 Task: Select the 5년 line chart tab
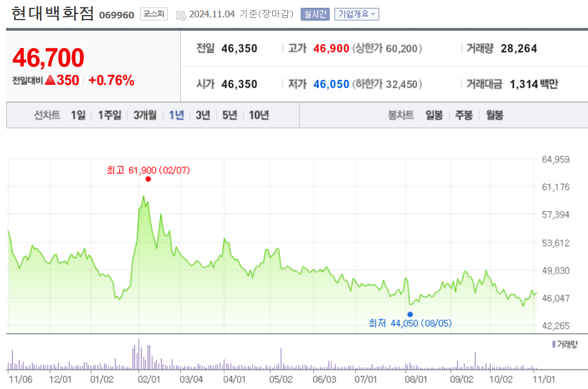(230, 115)
